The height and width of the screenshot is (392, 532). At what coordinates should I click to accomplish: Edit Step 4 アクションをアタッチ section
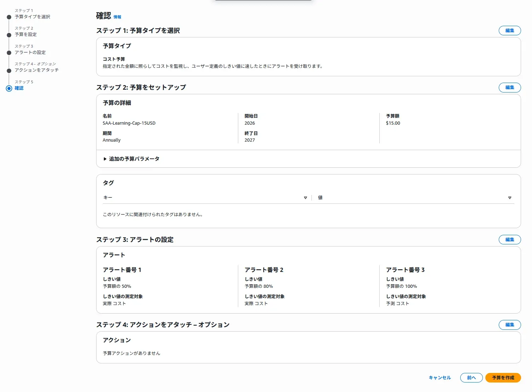(x=510, y=325)
